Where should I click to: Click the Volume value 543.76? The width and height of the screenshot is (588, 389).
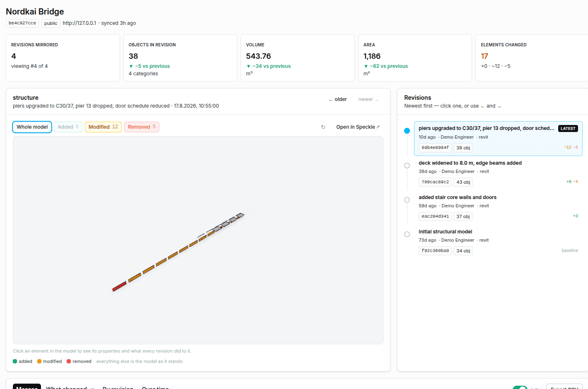pyautogui.click(x=258, y=56)
